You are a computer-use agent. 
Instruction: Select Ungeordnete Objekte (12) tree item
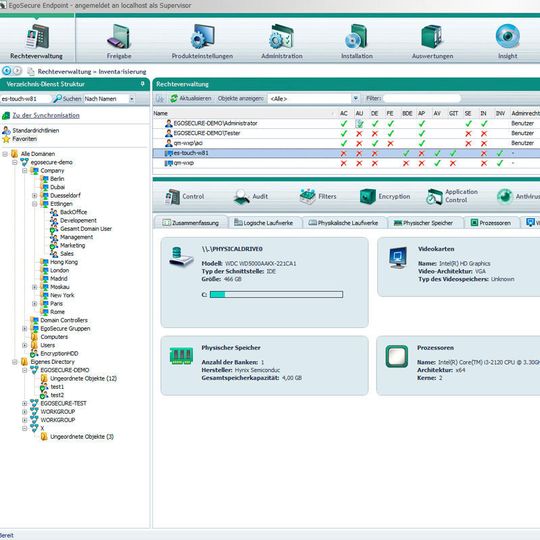83,378
